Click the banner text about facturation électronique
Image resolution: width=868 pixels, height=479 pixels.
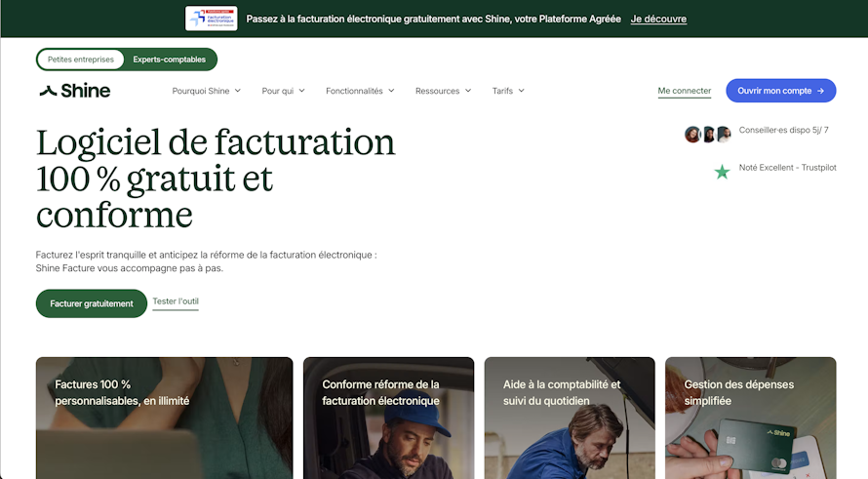[433, 19]
